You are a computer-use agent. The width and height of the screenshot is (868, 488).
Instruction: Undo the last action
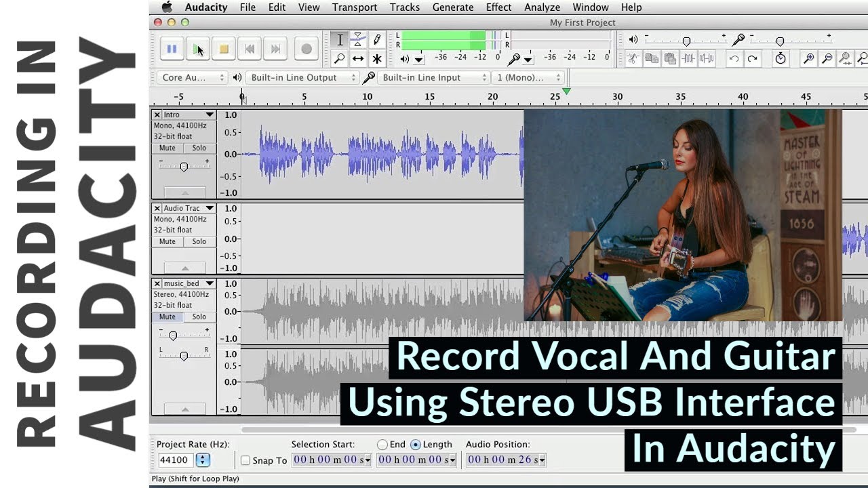[x=734, y=59]
